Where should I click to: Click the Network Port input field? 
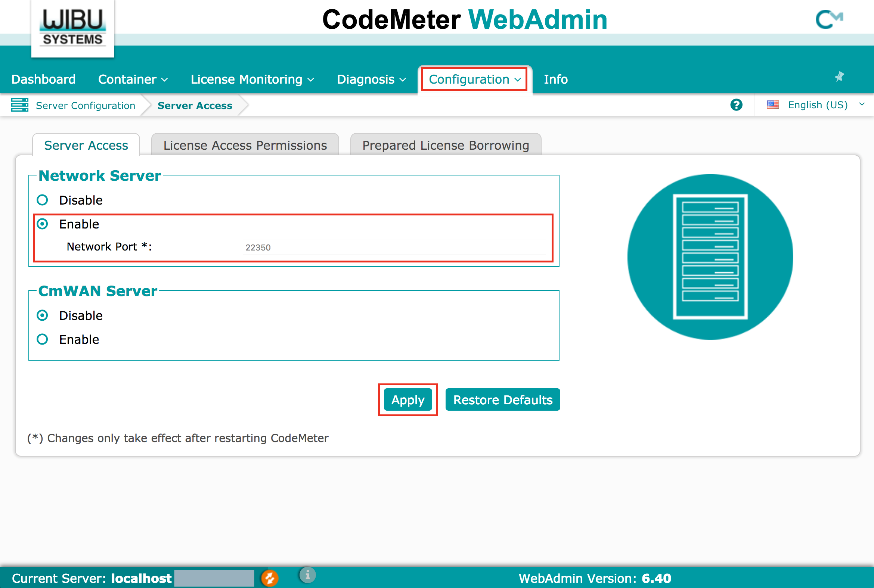(394, 247)
